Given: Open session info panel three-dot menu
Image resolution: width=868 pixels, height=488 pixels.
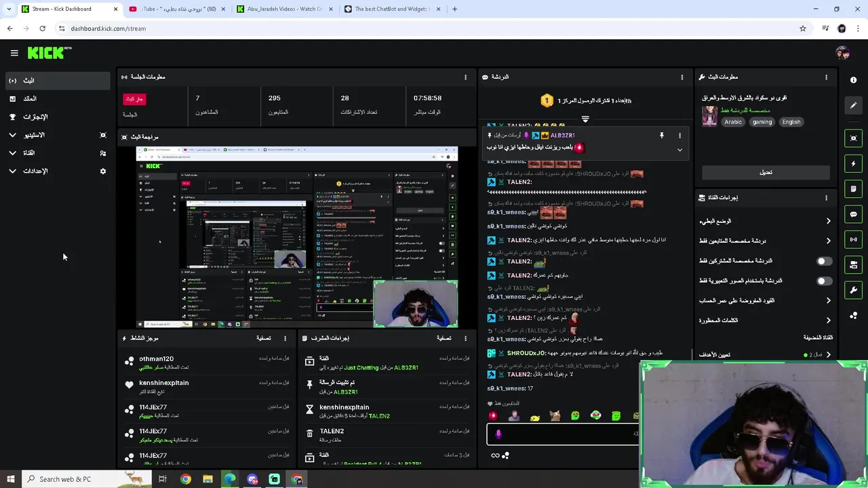Looking at the screenshot, I should click(465, 77).
